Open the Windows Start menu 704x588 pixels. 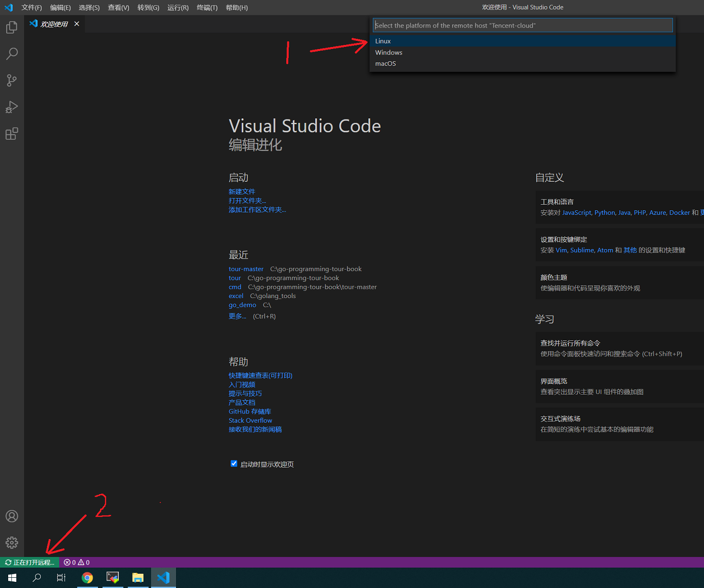point(12,578)
